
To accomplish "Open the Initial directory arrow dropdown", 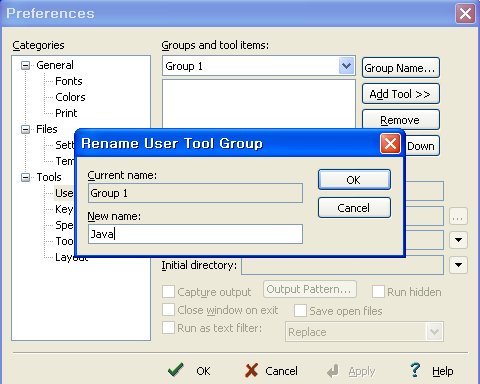I will [458, 265].
